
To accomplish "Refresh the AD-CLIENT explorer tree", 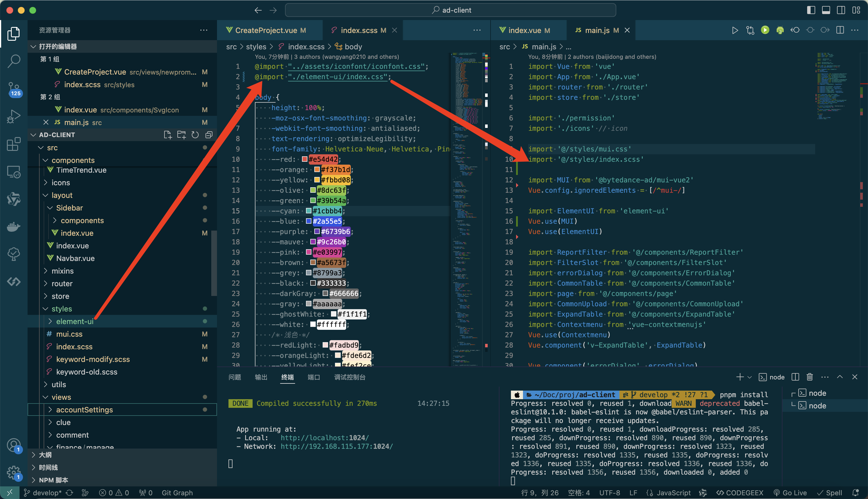I will [195, 135].
